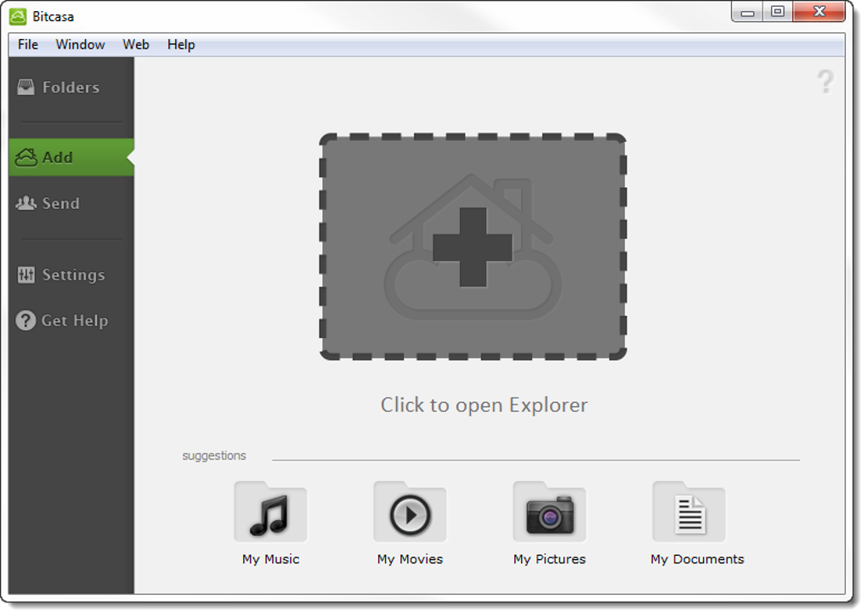The image size is (867, 616).
Task: Click the Folders tray icon in sidebar
Action: click(x=25, y=88)
